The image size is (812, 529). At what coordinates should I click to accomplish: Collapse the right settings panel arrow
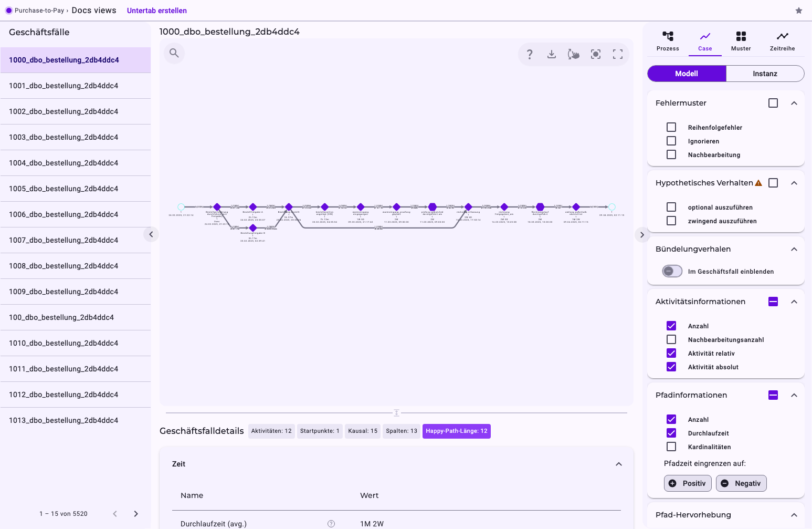pyautogui.click(x=642, y=235)
